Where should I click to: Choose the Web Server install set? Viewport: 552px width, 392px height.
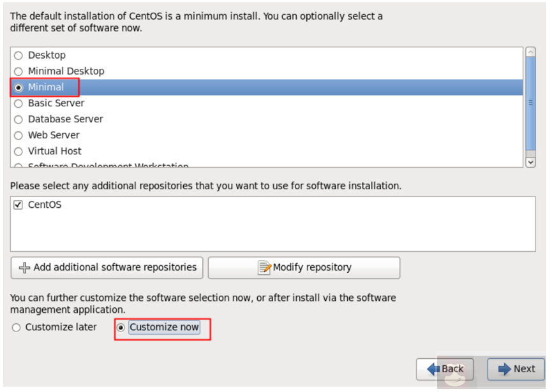19,134
